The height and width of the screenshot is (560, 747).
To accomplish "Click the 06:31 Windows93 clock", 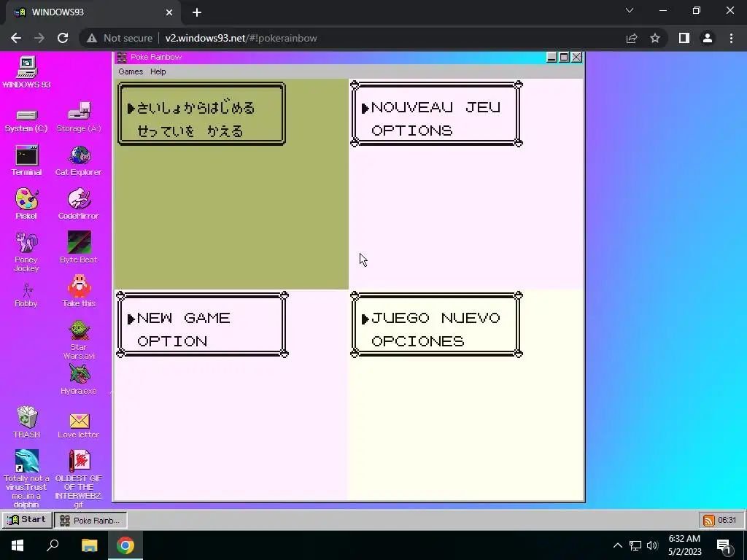I will (x=727, y=520).
